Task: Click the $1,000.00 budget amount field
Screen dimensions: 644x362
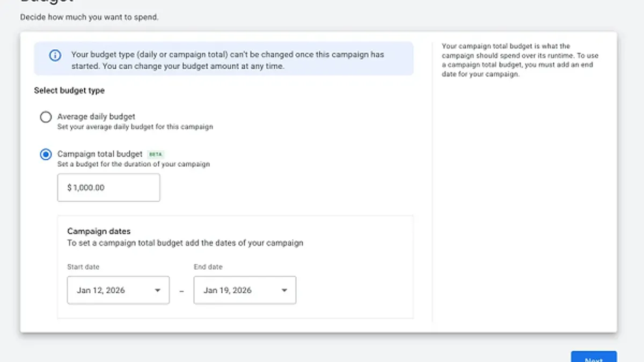Action: (108, 188)
